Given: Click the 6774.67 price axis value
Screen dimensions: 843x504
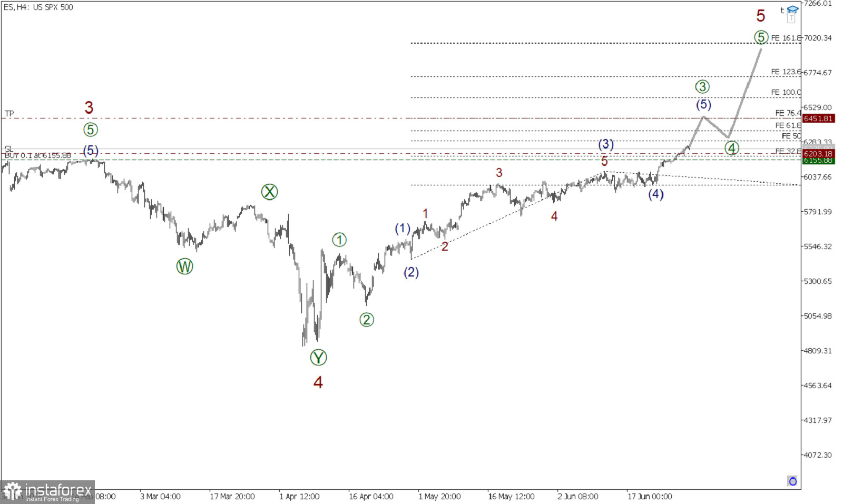Looking at the screenshot, I should [x=818, y=73].
